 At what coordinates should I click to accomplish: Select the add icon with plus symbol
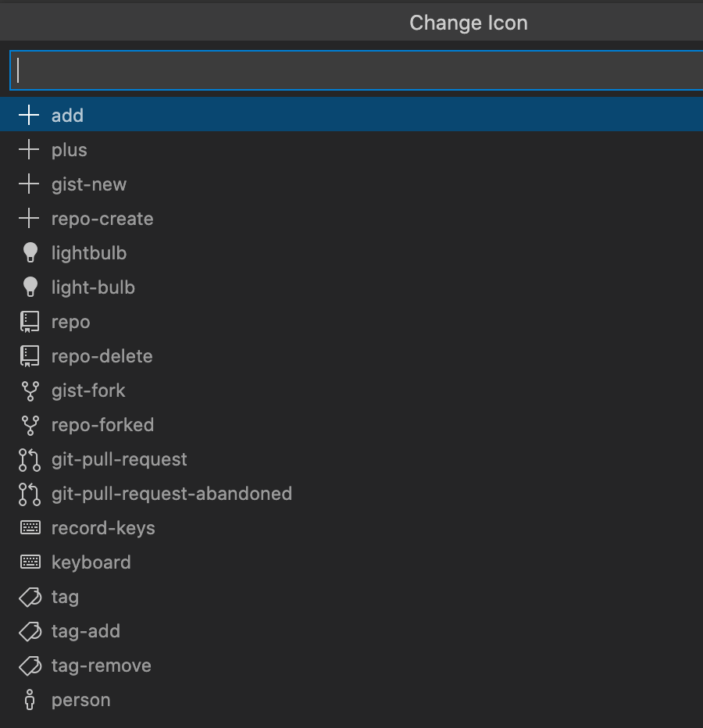(x=67, y=115)
